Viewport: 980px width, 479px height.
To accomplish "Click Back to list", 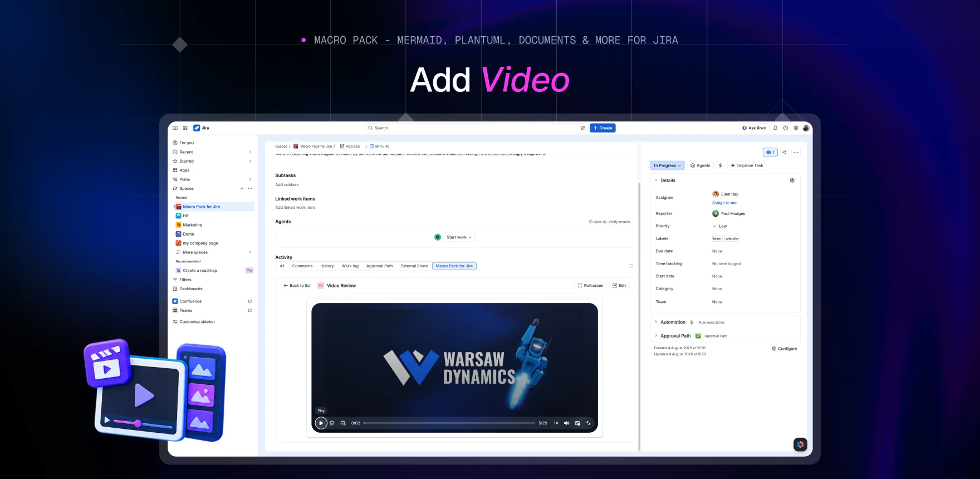I will [x=297, y=286].
